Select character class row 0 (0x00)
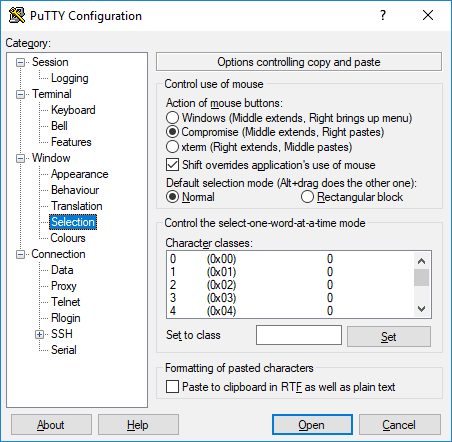 tap(290, 259)
